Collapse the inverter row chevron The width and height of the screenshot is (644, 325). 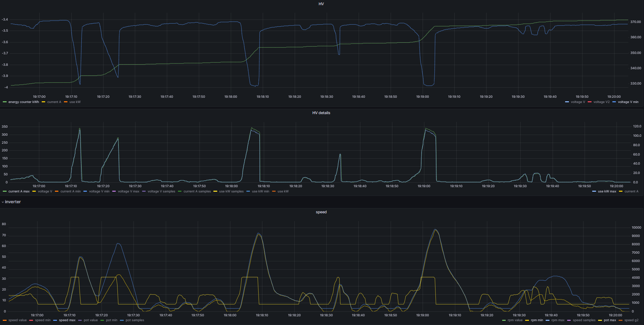coord(3,202)
